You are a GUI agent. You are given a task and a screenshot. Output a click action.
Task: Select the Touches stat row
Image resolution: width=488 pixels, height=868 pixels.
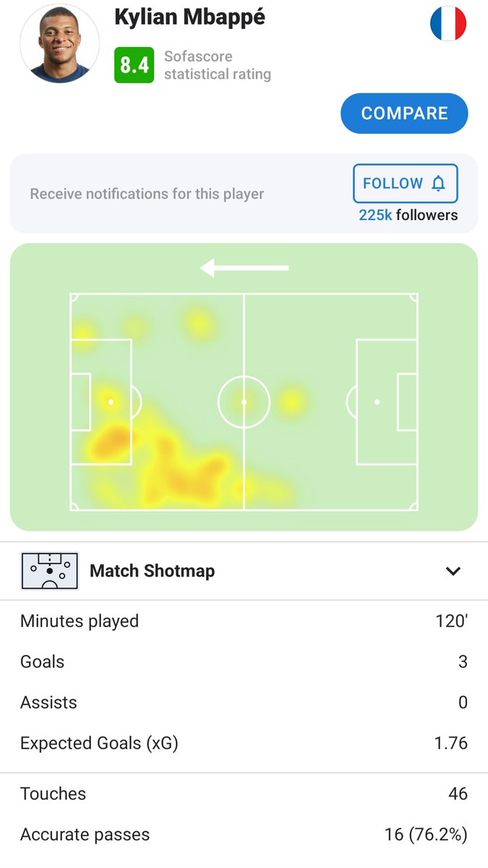tap(244, 793)
